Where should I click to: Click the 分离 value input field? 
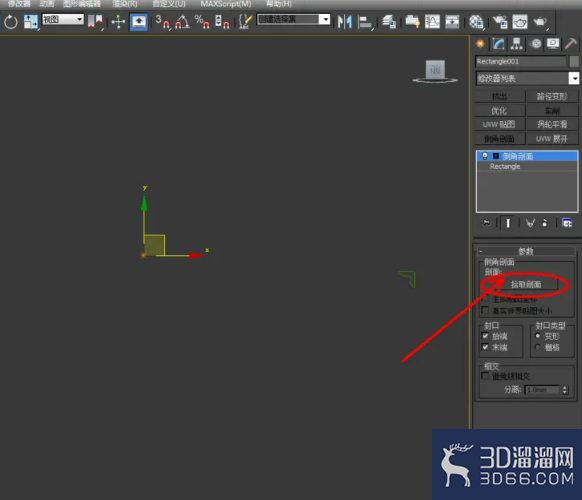coord(542,390)
